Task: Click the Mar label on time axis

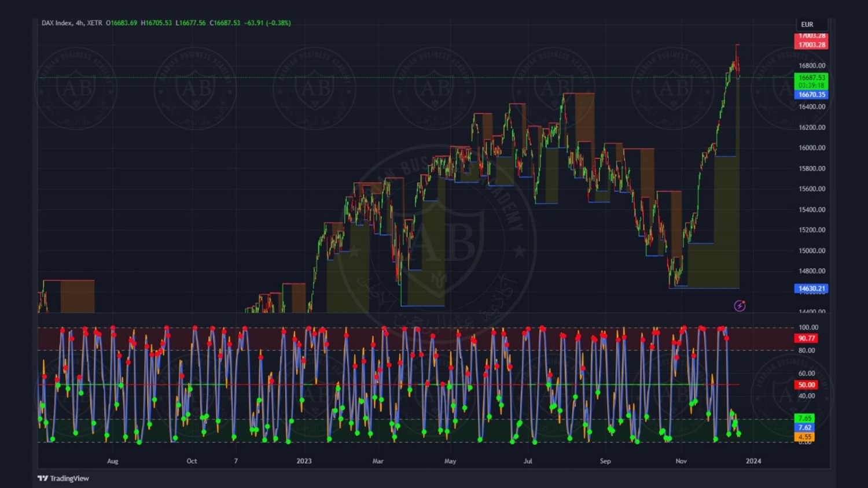Action: (378, 461)
